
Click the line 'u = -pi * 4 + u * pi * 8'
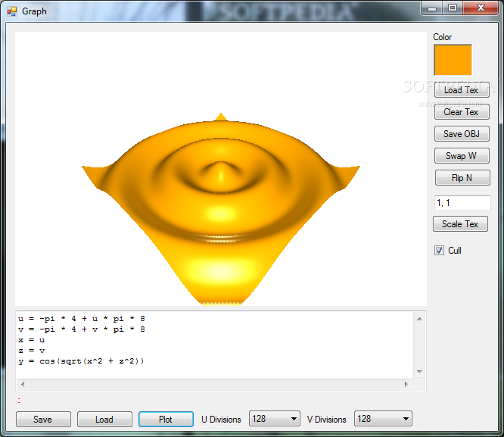(x=82, y=319)
